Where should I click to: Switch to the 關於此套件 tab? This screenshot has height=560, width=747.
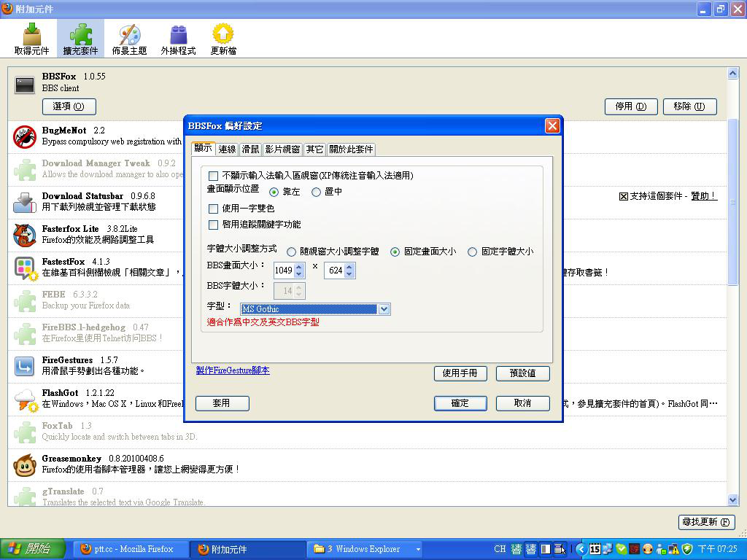pos(351,149)
